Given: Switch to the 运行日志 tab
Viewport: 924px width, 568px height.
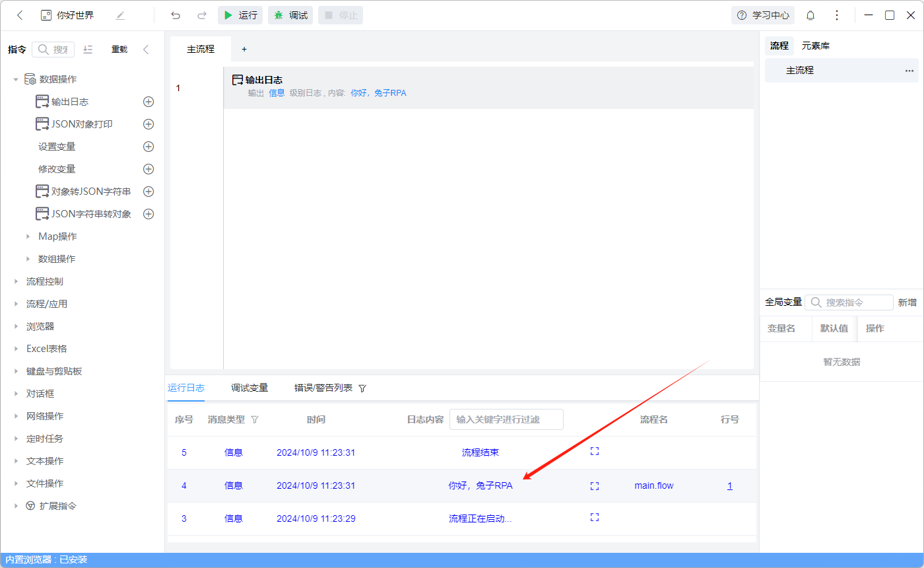Looking at the screenshot, I should pyautogui.click(x=186, y=388).
